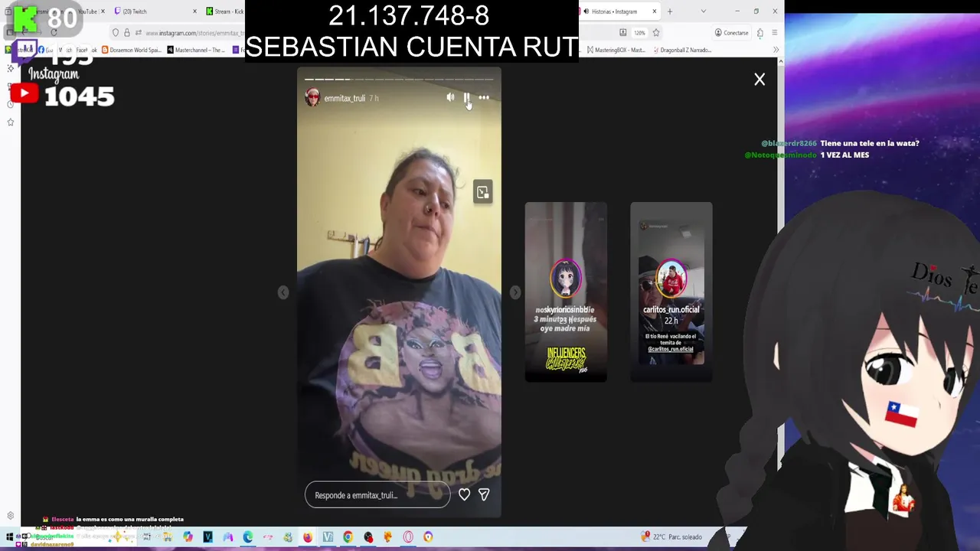This screenshot has width=980, height=551.
Task: Bookmark this page with the star
Action: click(x=656, y=33)
